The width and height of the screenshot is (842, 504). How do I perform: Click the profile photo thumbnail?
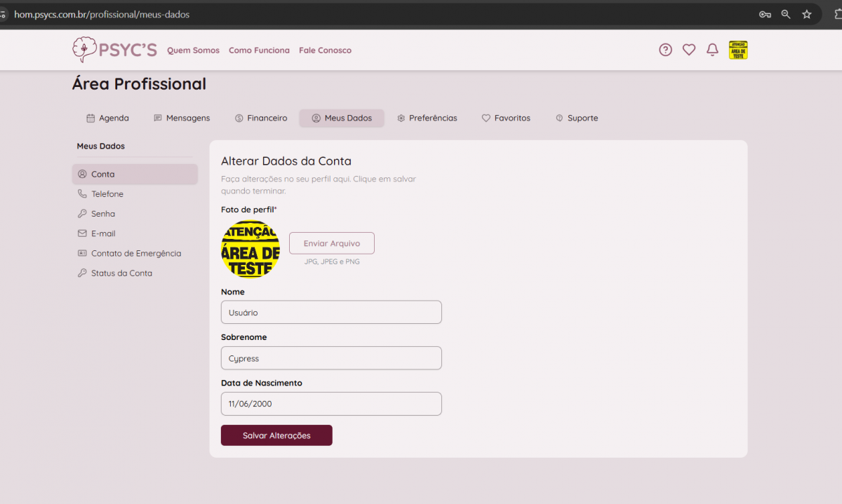pos(250,250)
